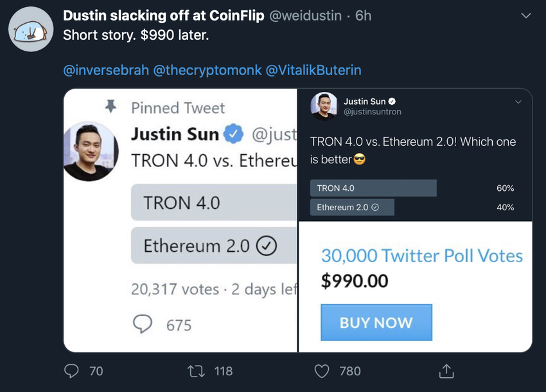The image size is (546, 392).
Task: Click the BUY NOW button
Action: click(376, 323)
